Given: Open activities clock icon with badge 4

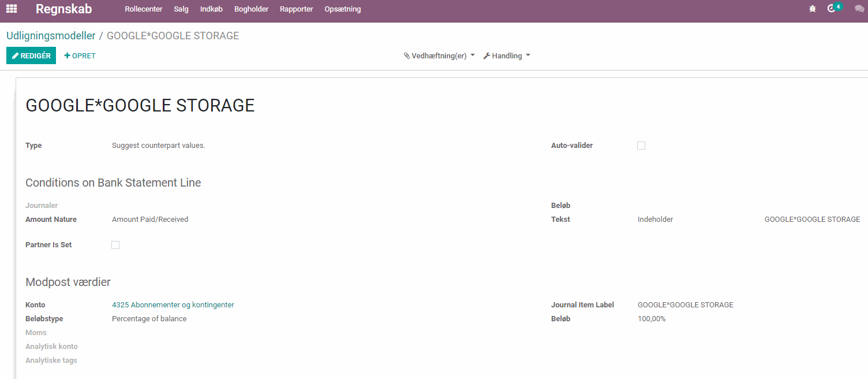Looking at the screenshot, I should (x=835, y=8).
